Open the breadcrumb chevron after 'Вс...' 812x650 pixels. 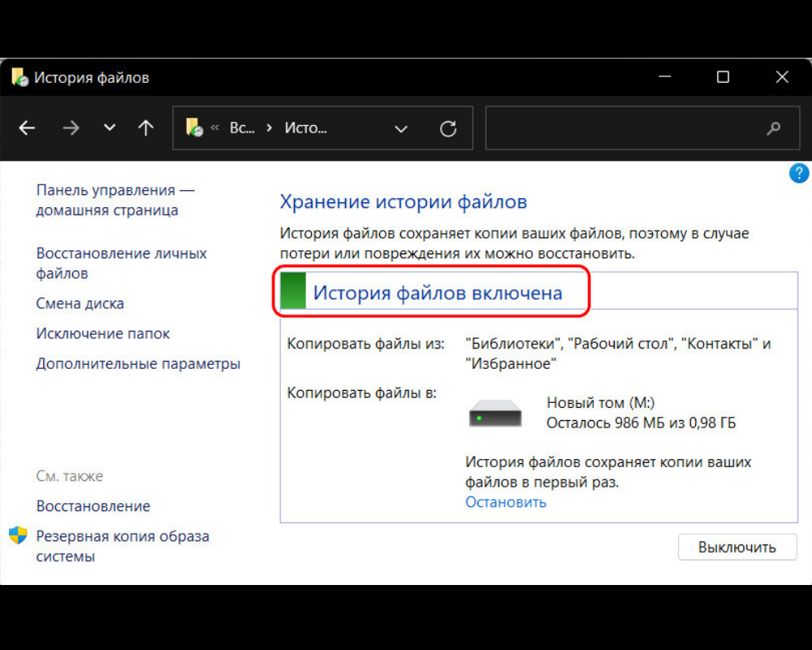click(x=269, y=128)
